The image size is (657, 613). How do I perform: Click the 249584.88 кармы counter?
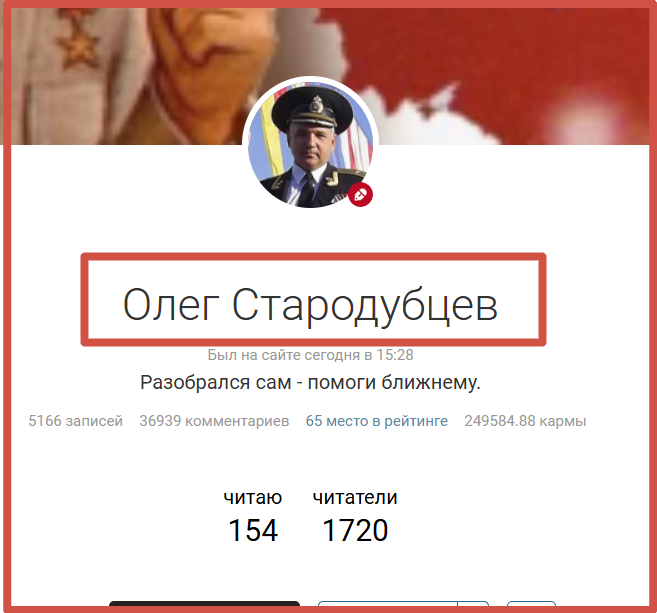(525, 421)
